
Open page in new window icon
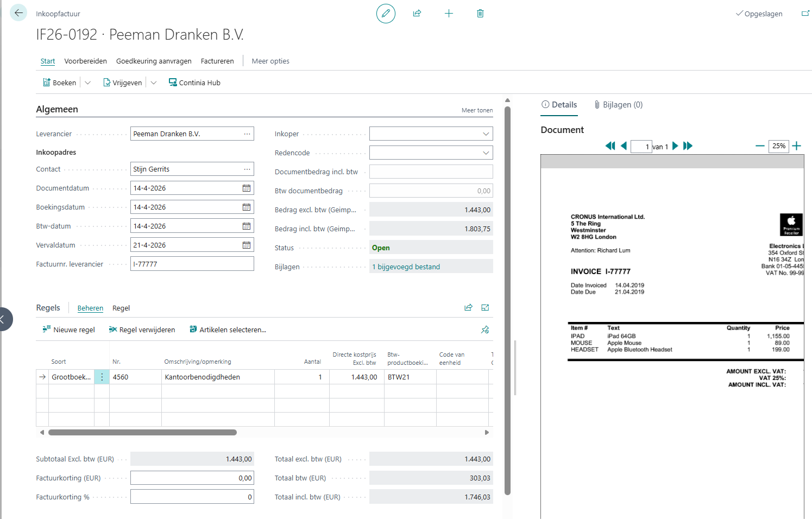pyautogui.click(x=805, y=14)
